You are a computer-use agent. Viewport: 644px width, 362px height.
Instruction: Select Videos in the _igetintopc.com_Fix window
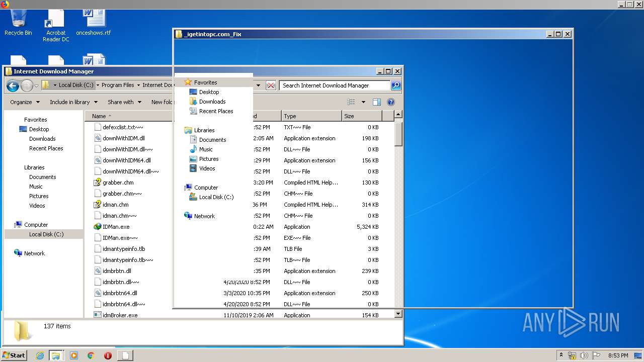pyautogui.click(x=207, y=168)
